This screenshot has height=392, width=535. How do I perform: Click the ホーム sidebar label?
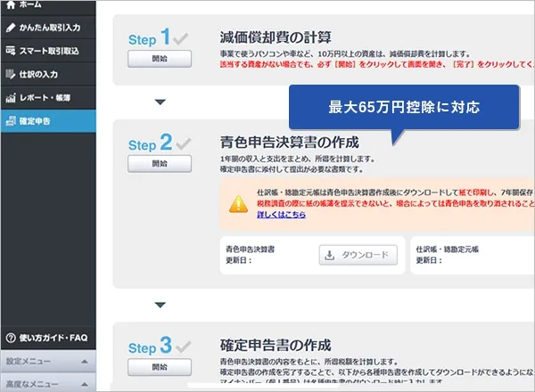[x=30, y=4]
